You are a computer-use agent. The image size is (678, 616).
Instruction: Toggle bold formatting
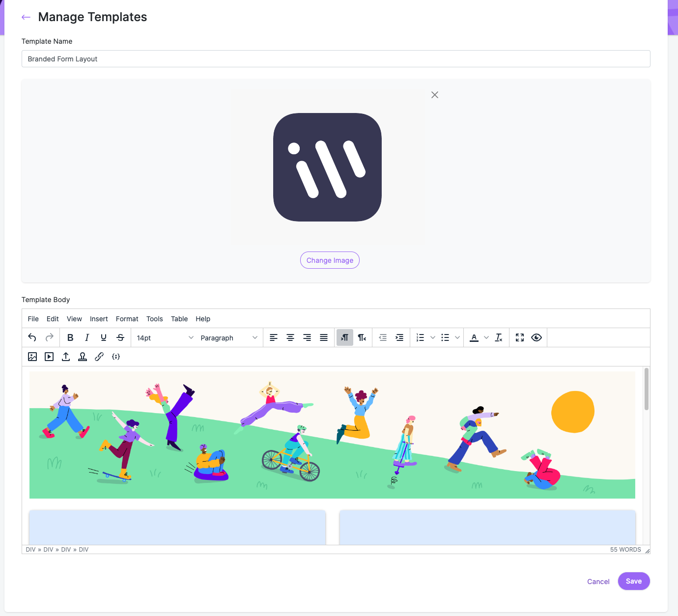[x=70, y=337]
